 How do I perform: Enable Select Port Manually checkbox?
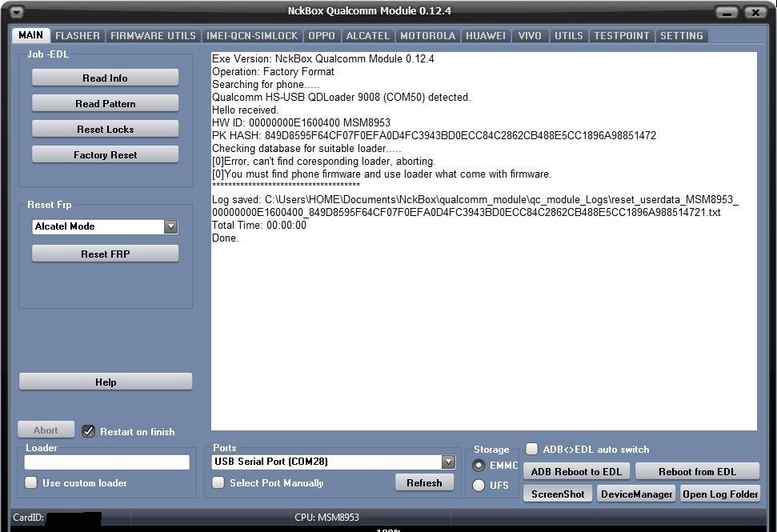click(218, 482)
